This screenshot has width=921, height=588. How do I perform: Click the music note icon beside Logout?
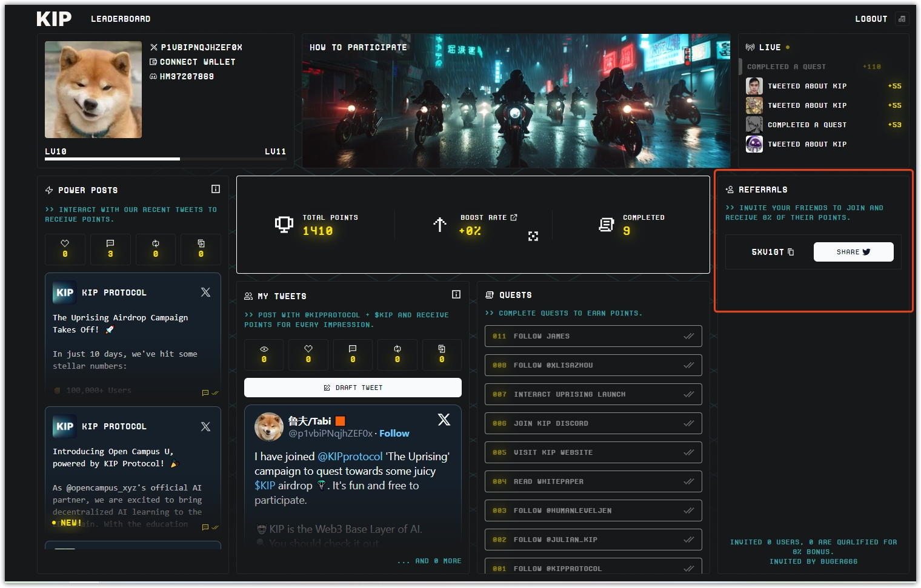(x=902, y=19)
